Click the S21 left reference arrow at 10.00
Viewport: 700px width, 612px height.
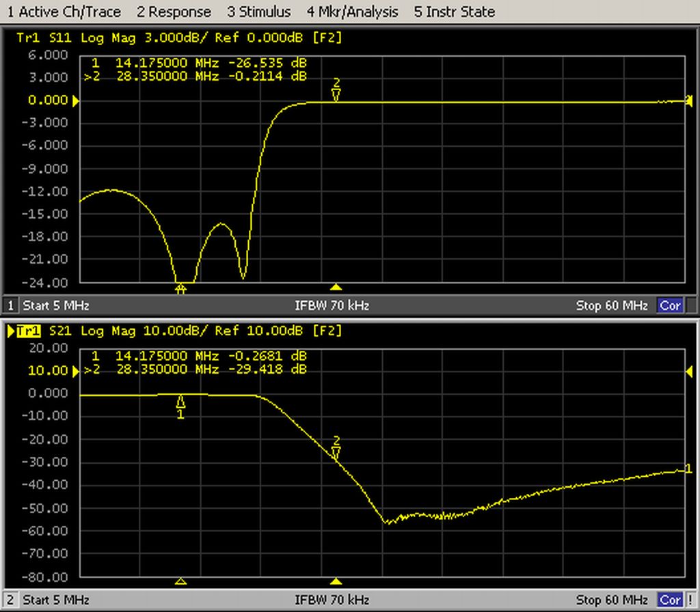coord(76,371)
